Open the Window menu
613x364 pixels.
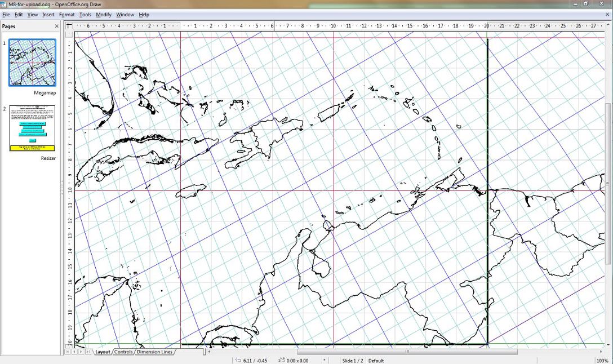click(x=125, y=15)
